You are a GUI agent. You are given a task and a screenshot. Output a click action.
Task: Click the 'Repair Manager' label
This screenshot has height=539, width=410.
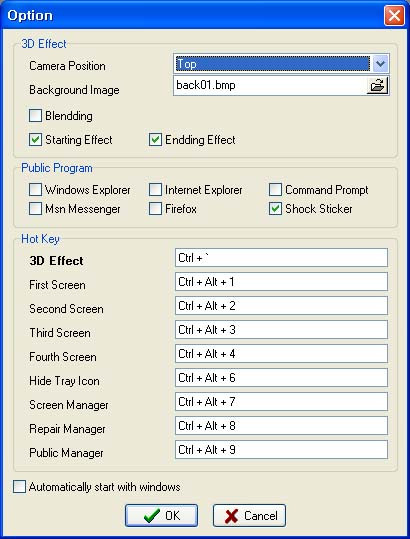(67, 429)
